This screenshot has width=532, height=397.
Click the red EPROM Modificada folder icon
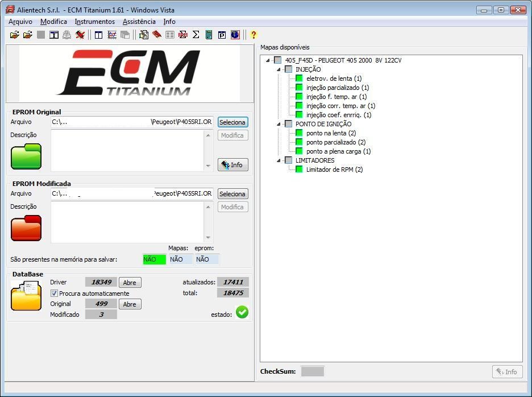pos(26,228)
